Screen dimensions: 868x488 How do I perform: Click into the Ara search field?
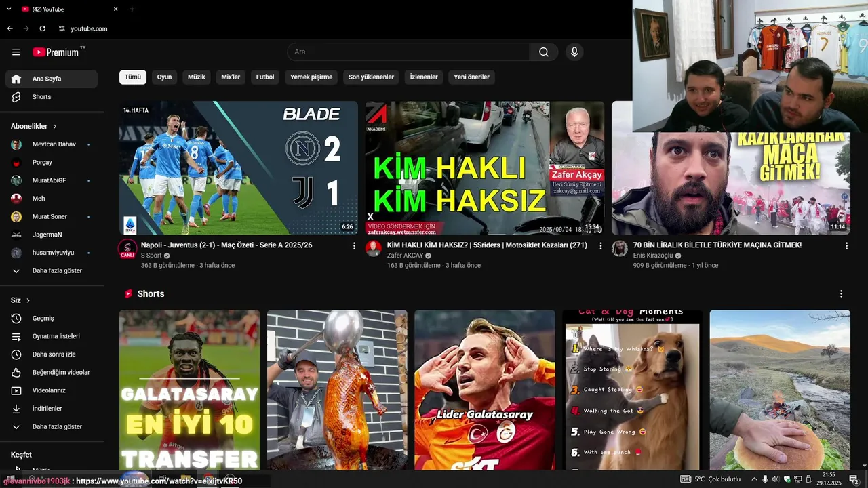click(408, 52)
